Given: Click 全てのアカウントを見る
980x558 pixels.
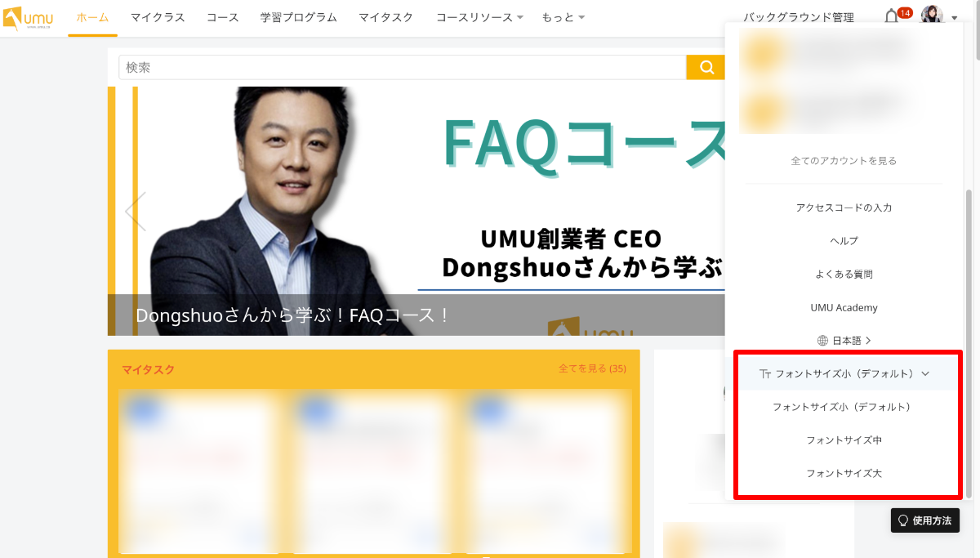Looking at the screenshot, I should tap(844, 161).
